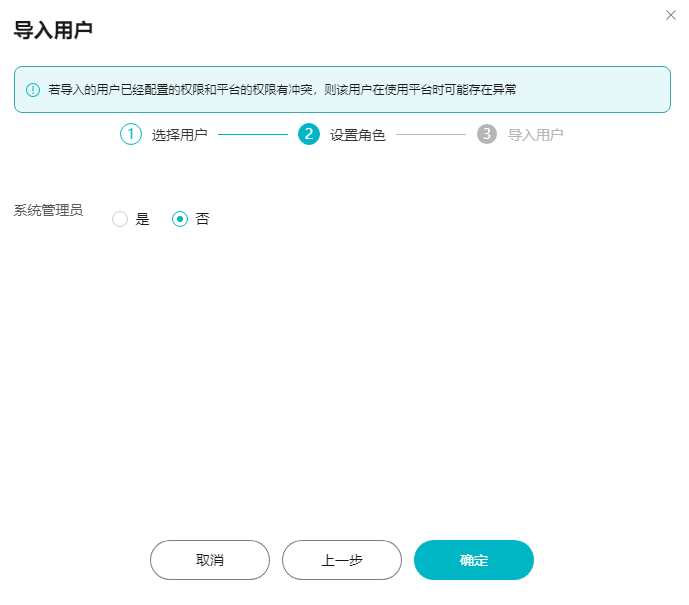This screenshot has height=605, width=689.
Task: Select 否 for 系统管理员
Action: pos(180,219)
